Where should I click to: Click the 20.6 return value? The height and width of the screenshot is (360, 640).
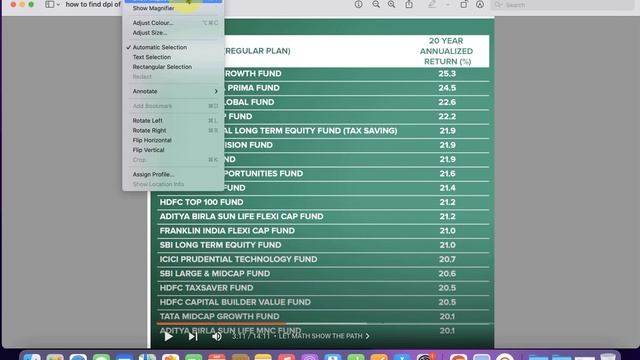[x=447, y=273]
